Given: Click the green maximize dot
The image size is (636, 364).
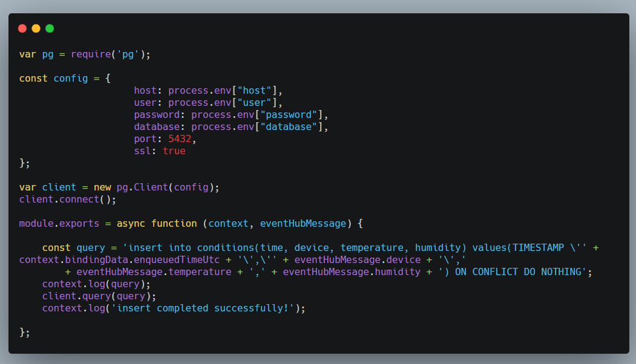Looking at the screenshot, I should point(50,28).
